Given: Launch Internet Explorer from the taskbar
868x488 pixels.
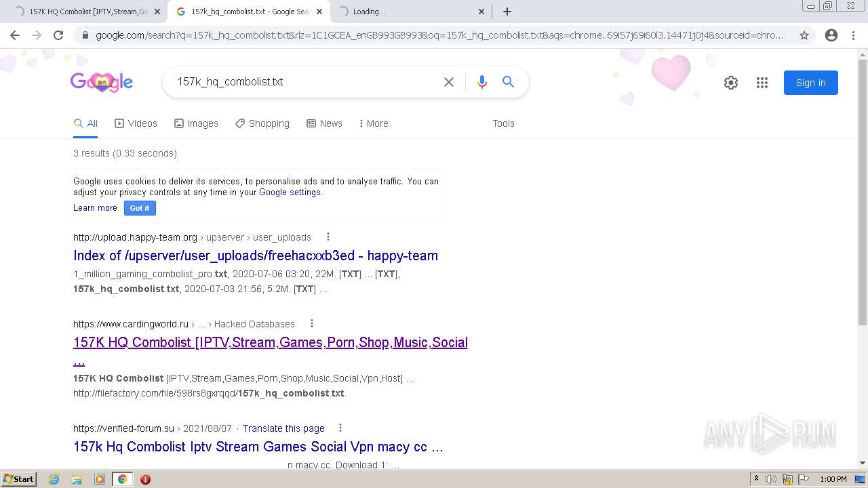Looking at the screenshot, I should [x=54, y=479].
